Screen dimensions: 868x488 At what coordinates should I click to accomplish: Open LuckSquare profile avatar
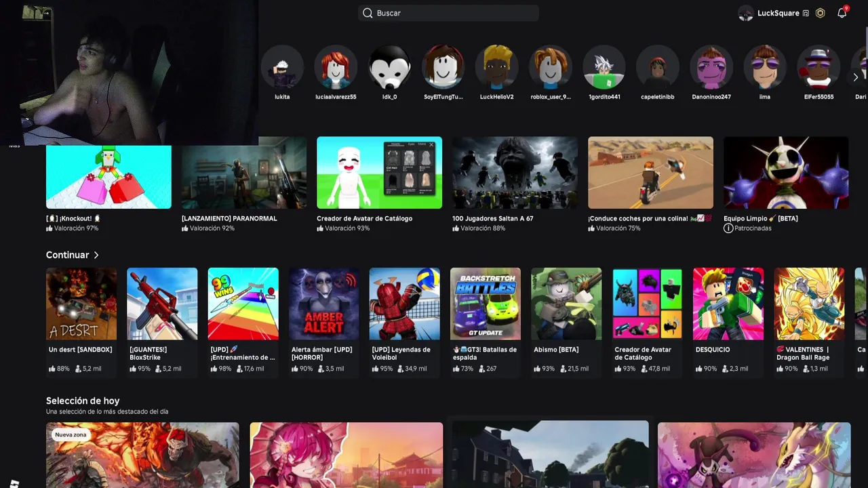(x=746, y=13)
